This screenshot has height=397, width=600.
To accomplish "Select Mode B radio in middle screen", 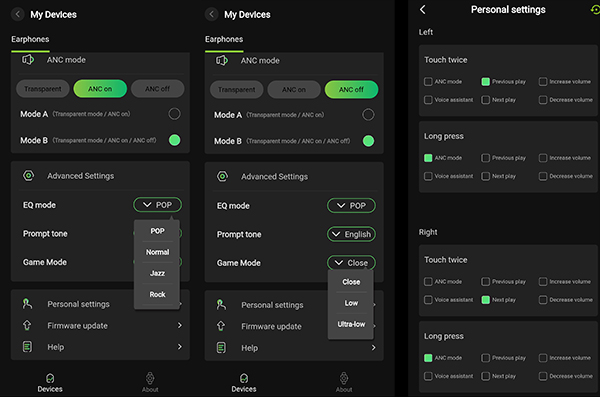I will [x=368, y=141].
